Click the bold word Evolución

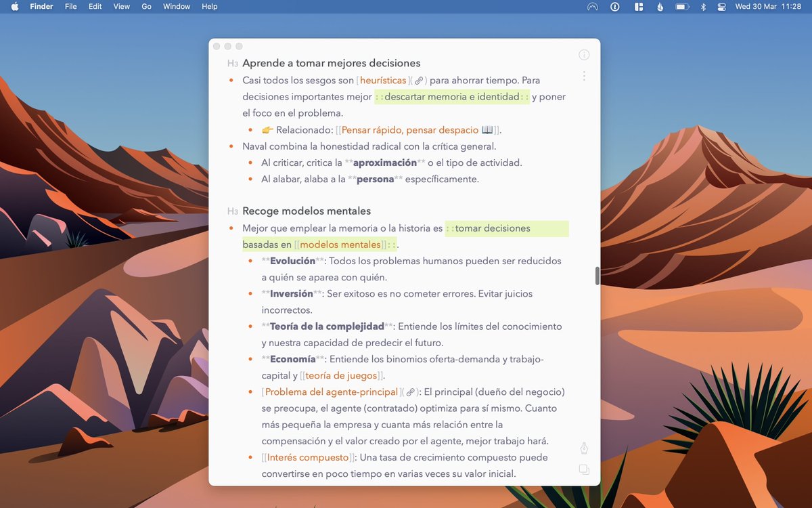point(292,261)
